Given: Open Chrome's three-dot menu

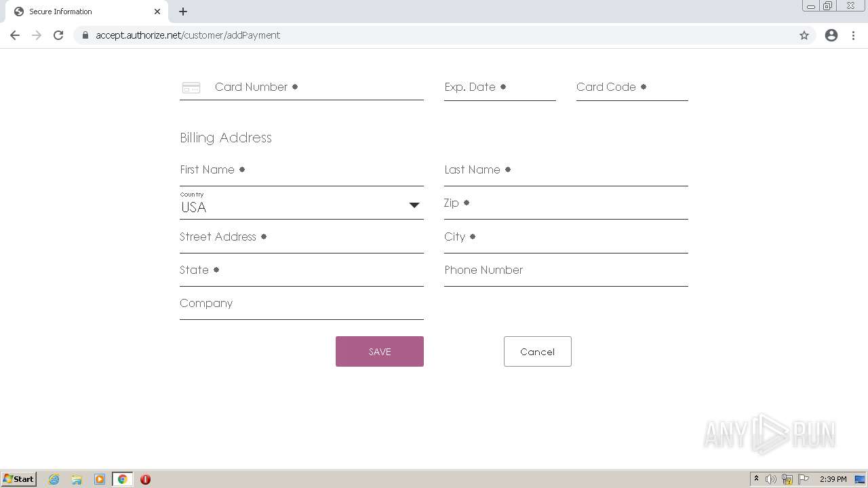Looking at the screenshot, I should pyautogui.click(x=854, y=35).
